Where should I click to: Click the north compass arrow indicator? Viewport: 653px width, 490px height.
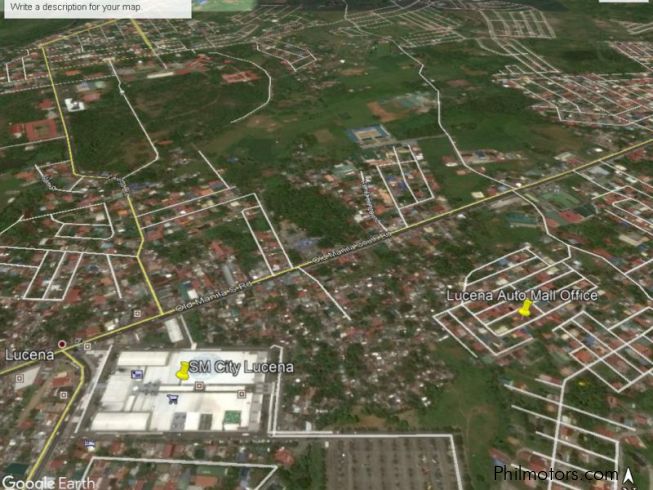[x=629, y=475]
